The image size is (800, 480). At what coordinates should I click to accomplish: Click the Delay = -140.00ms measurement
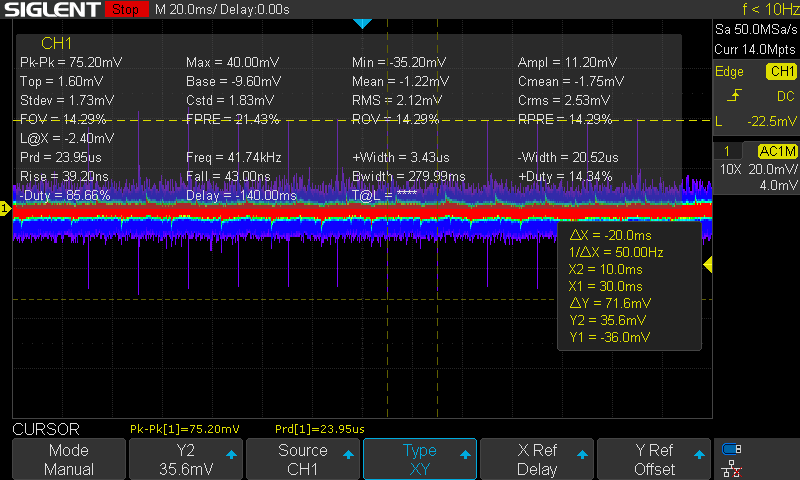[x=241, y=195]
